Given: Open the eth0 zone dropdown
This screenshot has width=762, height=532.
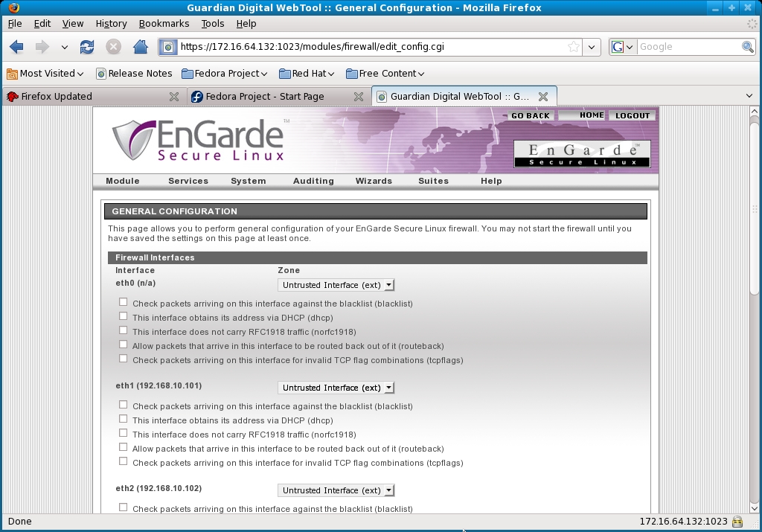Looking at the screenshot, I should pyautogui.click(x=336, y=285).
